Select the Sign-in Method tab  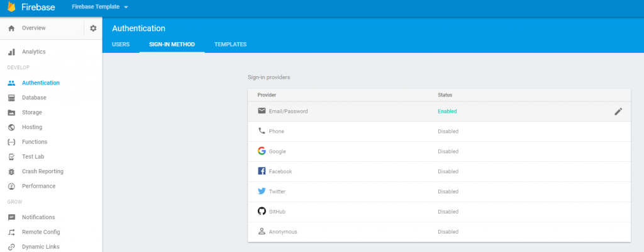(x=172, y=45)
